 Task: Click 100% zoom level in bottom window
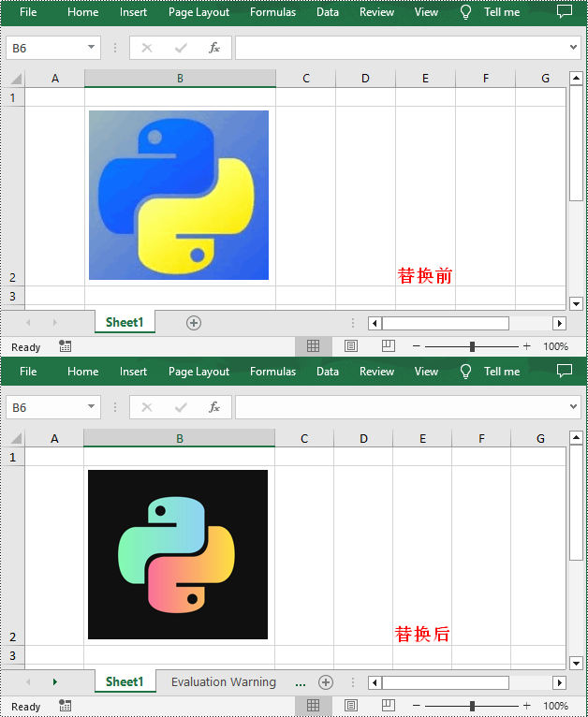coord(555,706)
